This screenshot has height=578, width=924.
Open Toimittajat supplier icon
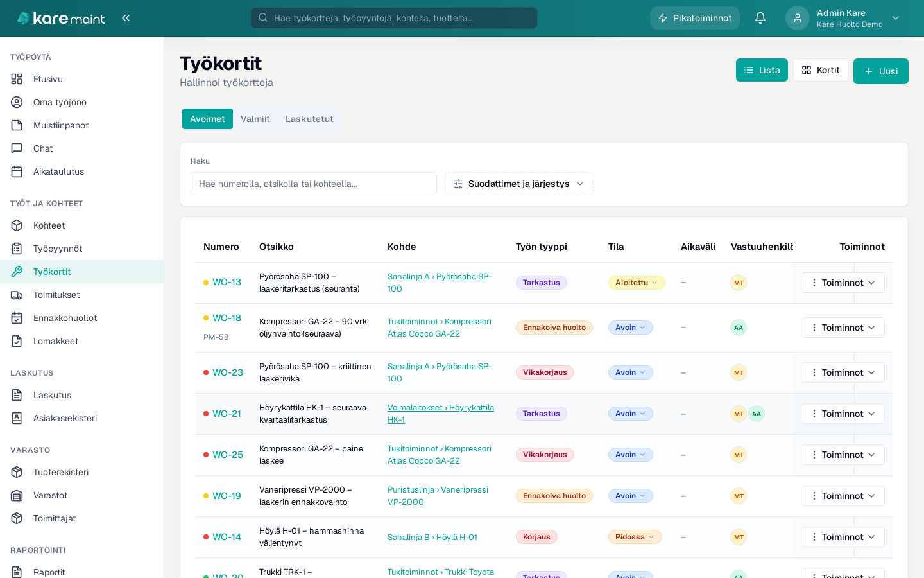pos(17,518)
